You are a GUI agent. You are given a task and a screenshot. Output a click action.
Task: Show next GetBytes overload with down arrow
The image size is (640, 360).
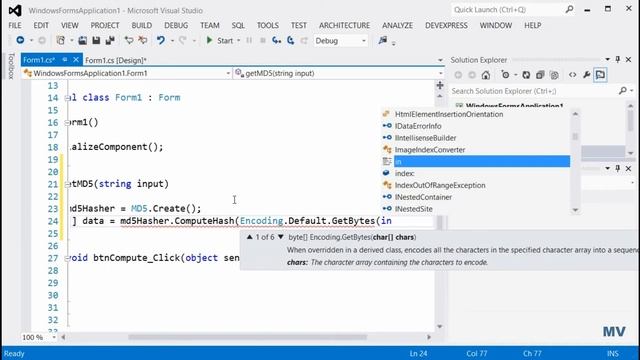280,237
